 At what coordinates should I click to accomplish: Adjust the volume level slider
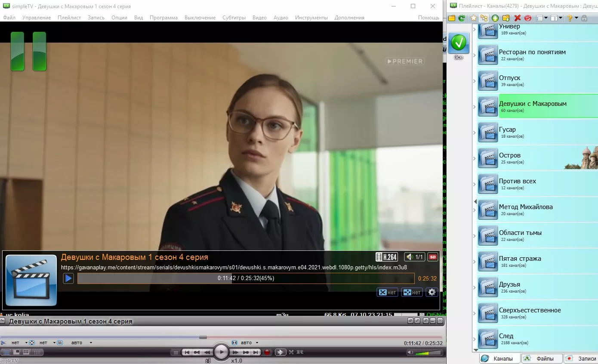(428, 353)
